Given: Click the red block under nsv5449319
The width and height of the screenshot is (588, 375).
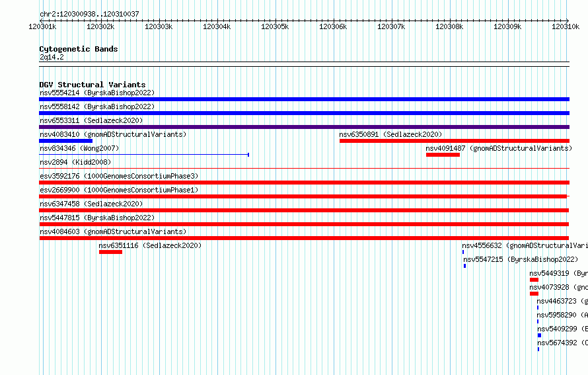Looking at the screenshot, I should click(x=534, y=280).
